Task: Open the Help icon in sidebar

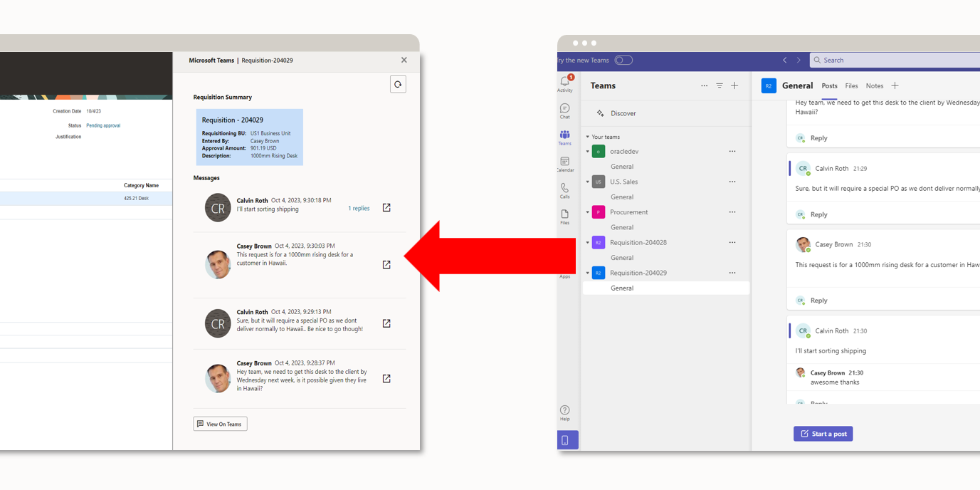Action: [x=564, y=412]
